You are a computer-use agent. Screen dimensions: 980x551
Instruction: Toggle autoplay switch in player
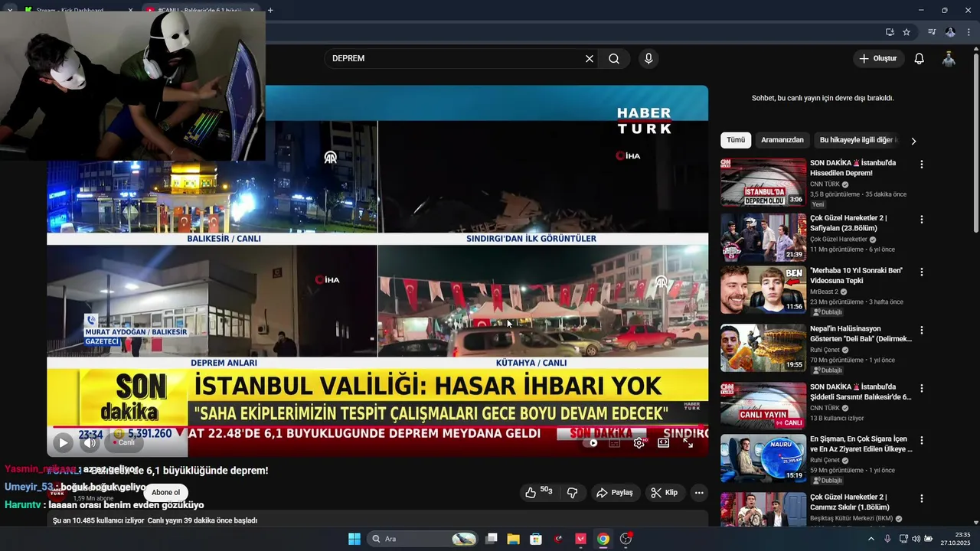[x=591, y=442]
